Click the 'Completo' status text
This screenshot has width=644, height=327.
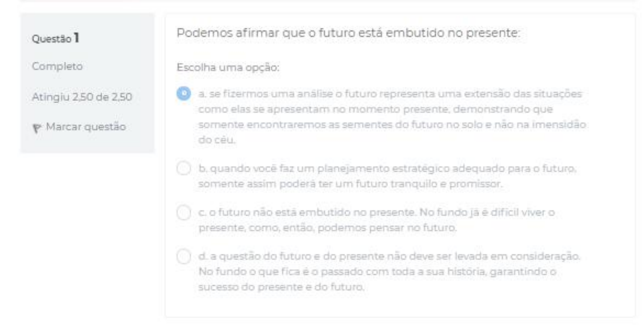pos(57,66)
